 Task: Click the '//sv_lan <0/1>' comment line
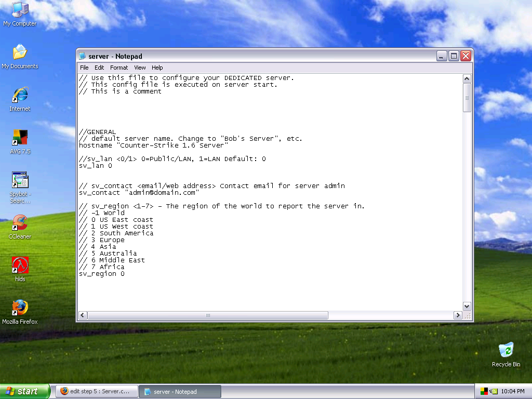pos(172,159)
